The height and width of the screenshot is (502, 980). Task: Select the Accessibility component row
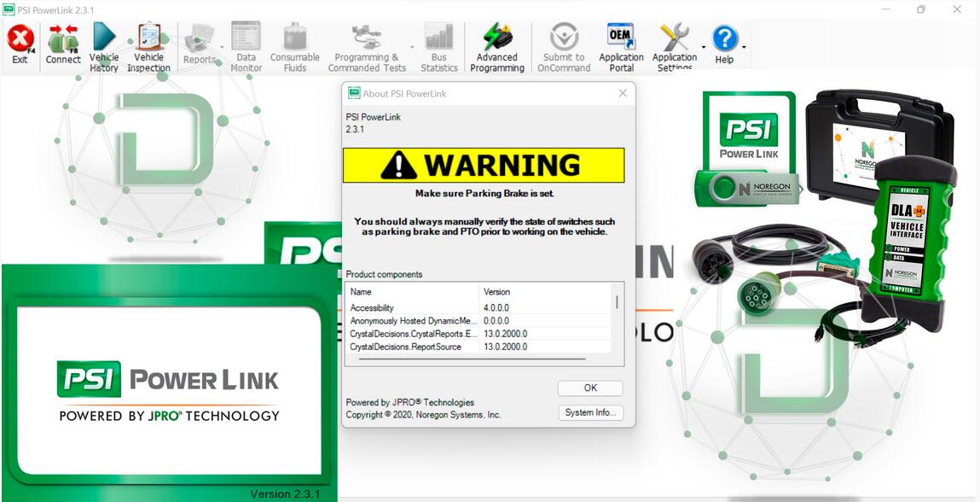pyautogui.click(x=478, y=308)
